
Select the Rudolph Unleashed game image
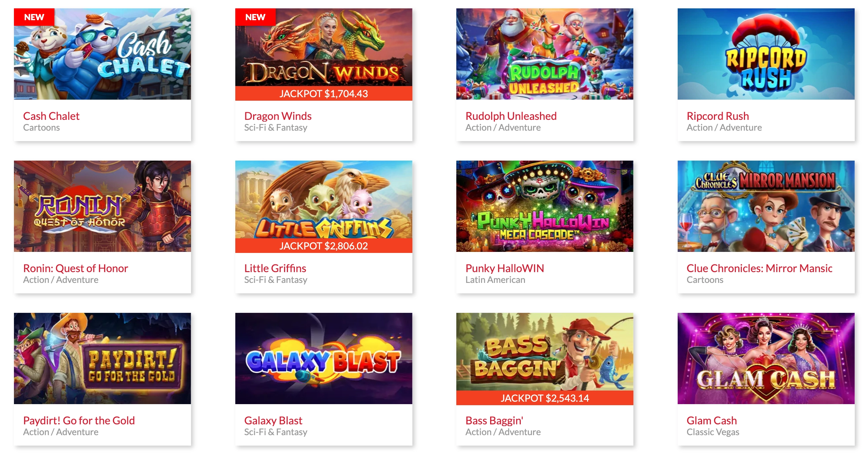pyautogui.click(x=545, y=54)
